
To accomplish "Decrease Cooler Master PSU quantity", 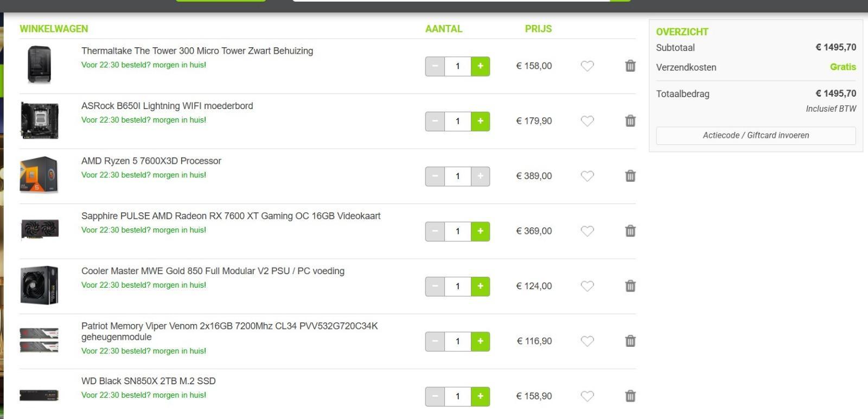I will (435, 286).
